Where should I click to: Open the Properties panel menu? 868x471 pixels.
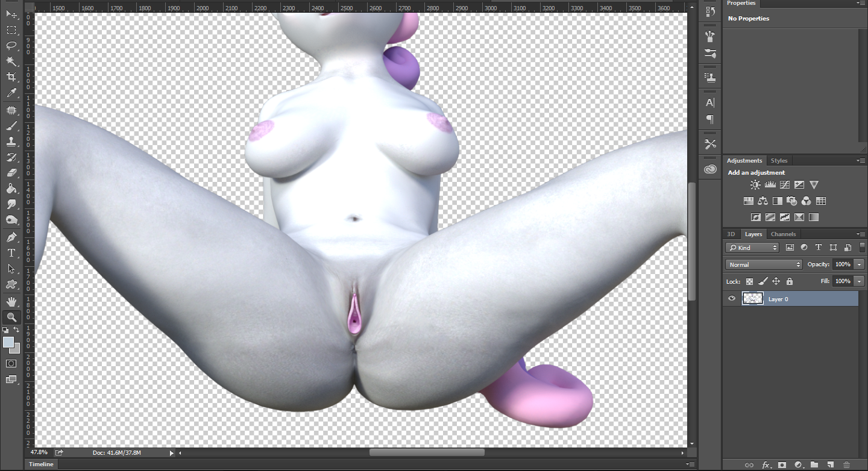tap(861, 3)
